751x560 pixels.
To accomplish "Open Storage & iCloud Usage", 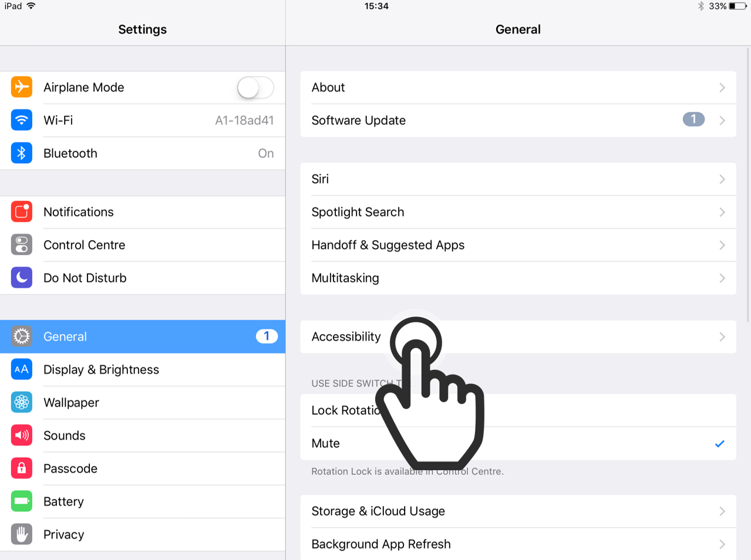I will coord(518,511).
